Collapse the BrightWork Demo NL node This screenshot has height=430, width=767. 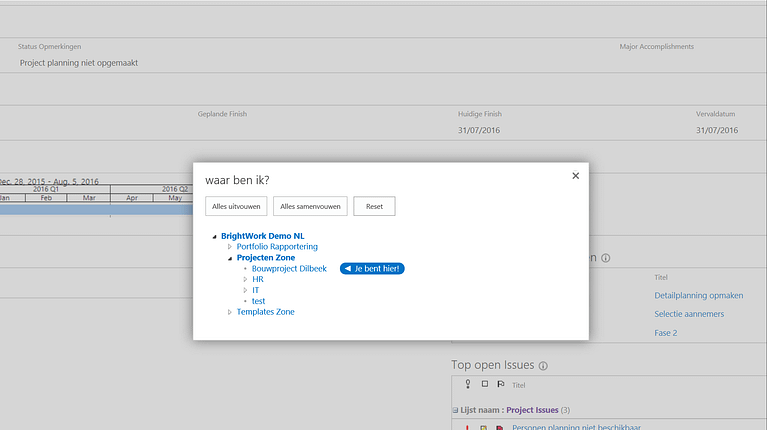(x=214, y=236)
